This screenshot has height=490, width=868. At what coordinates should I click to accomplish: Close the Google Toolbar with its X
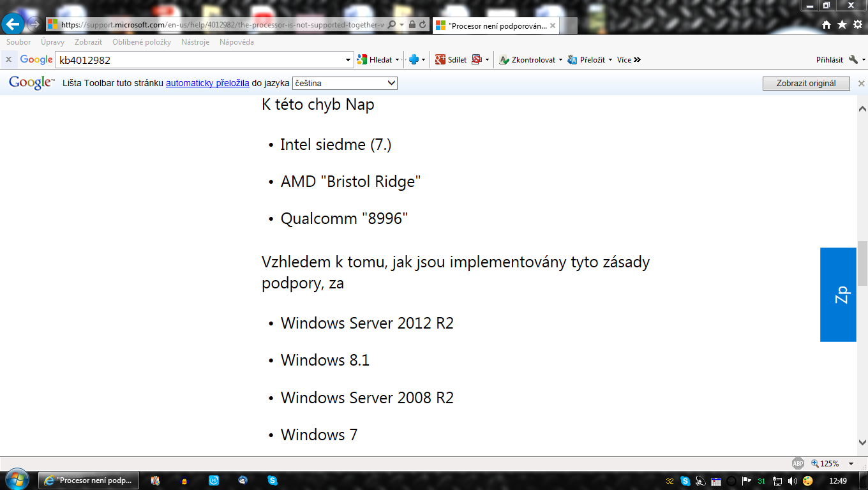pos(8,59)
